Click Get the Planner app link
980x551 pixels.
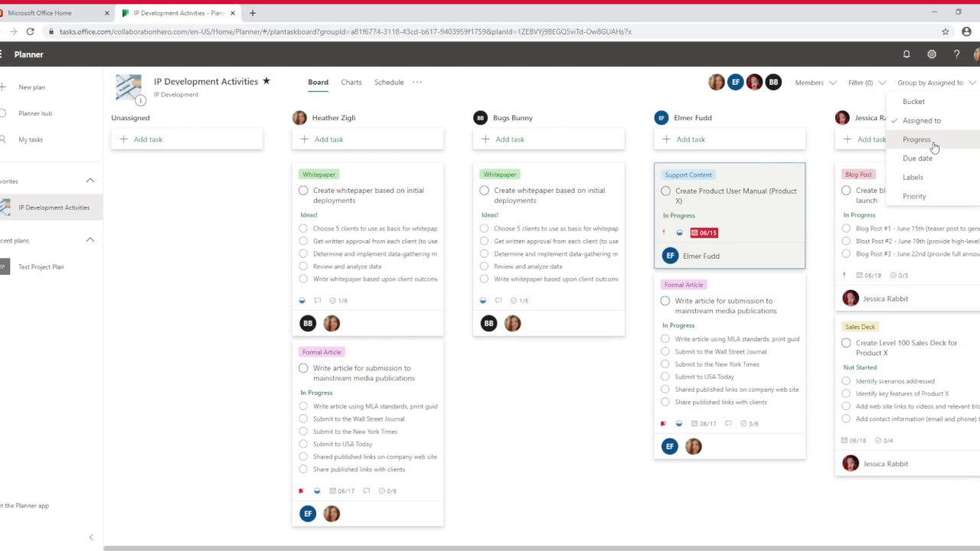tap(24, 506)
